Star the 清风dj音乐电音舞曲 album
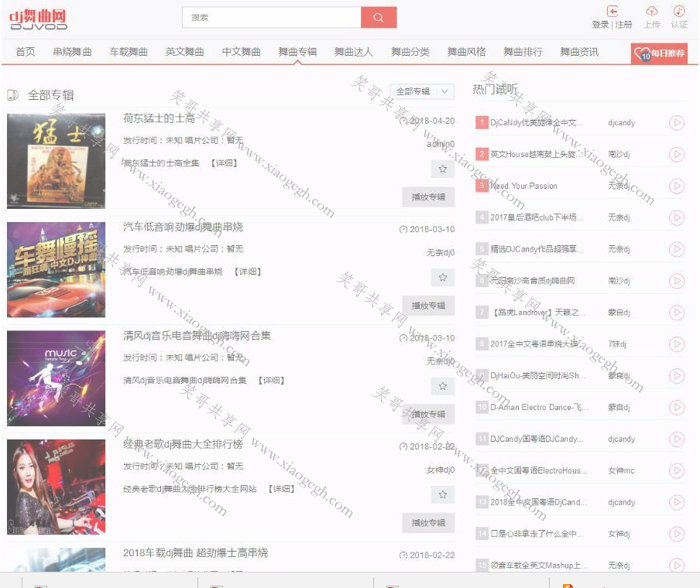This screenshot has height=588, width=700. point(442,386)
